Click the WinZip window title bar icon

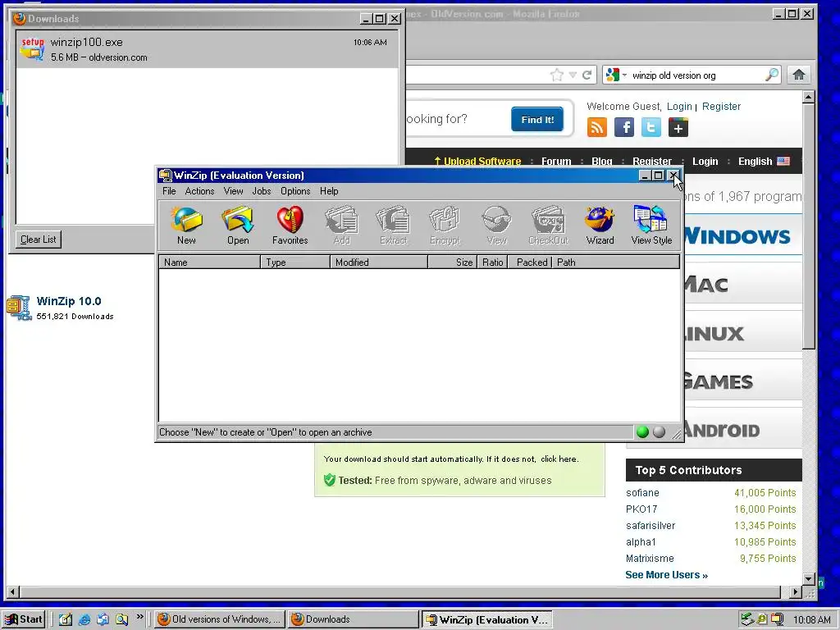166,176
